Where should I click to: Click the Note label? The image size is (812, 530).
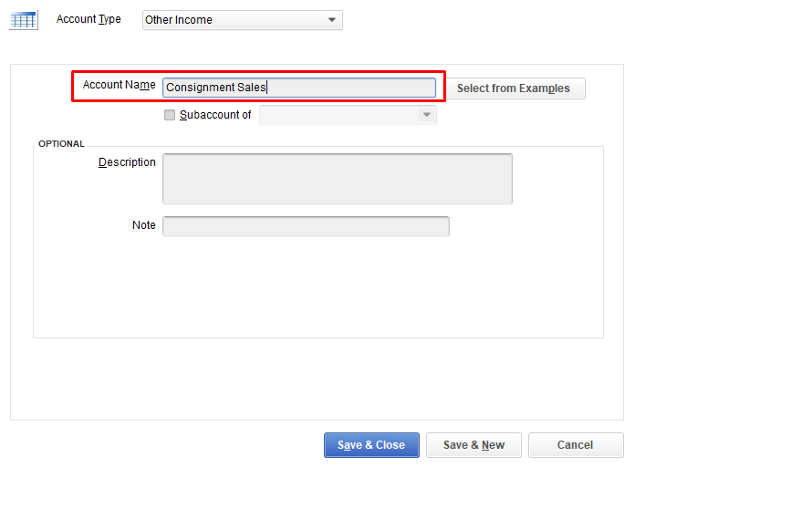click(144, 225)
